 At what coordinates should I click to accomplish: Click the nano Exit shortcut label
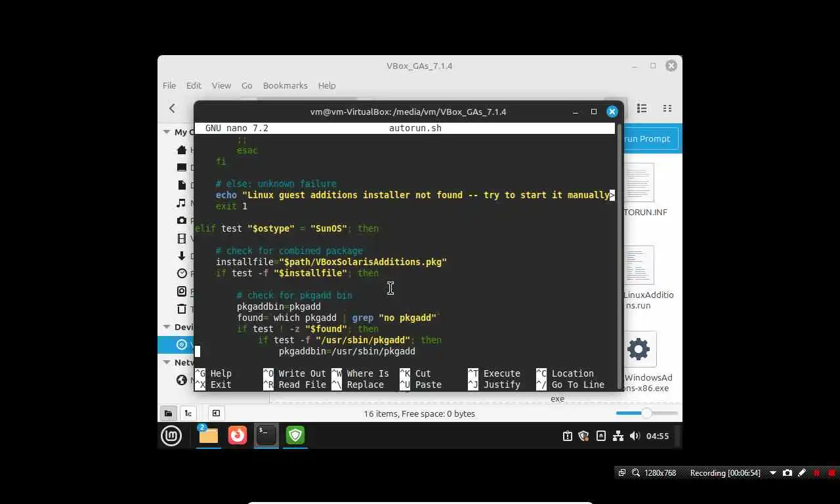(x=221, y=385)
